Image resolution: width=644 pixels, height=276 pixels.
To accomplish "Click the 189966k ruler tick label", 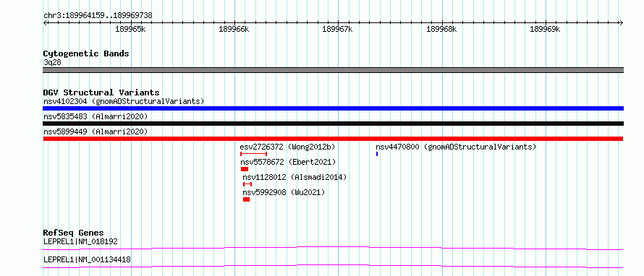I will coord(234,29).
